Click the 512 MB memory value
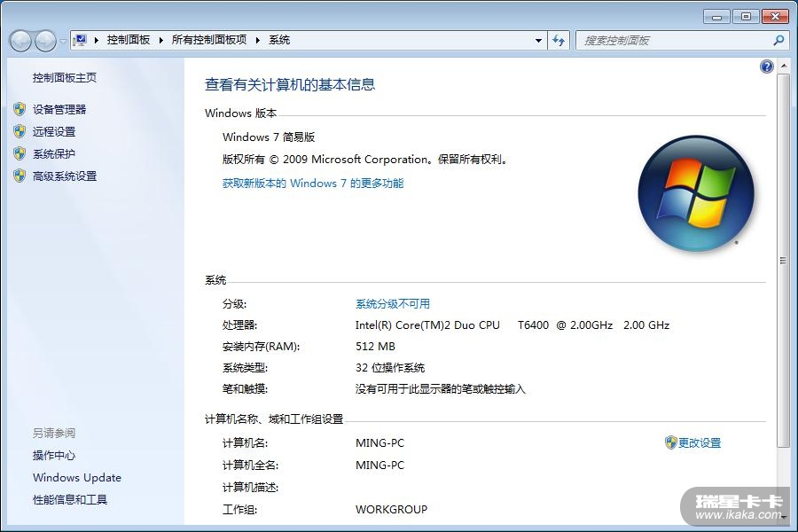The width and height of the screenshot is (798, 532). tap(375, 346)
